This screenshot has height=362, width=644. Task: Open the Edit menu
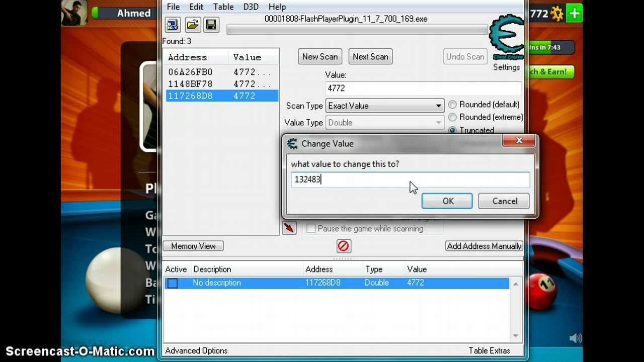point(196,7)
